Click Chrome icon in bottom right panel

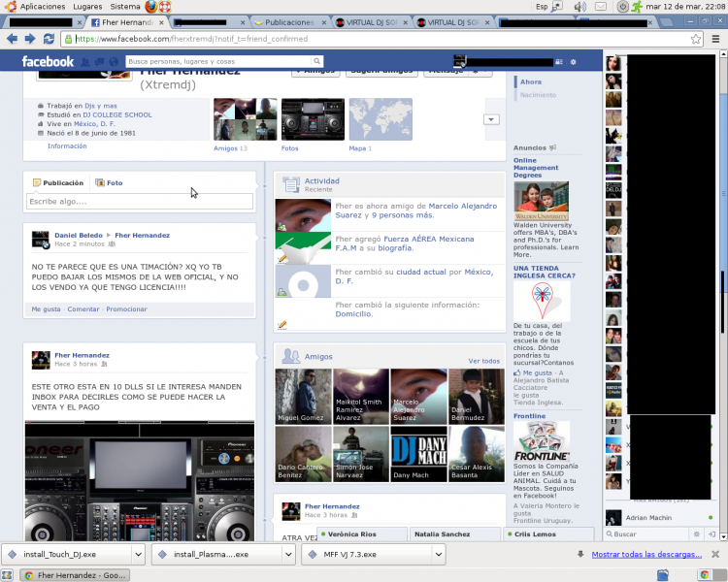705,575
